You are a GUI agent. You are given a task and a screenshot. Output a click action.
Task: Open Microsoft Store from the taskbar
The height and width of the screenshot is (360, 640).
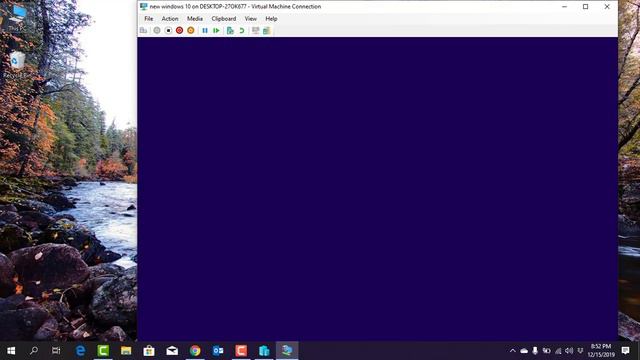tap(149, 351)
